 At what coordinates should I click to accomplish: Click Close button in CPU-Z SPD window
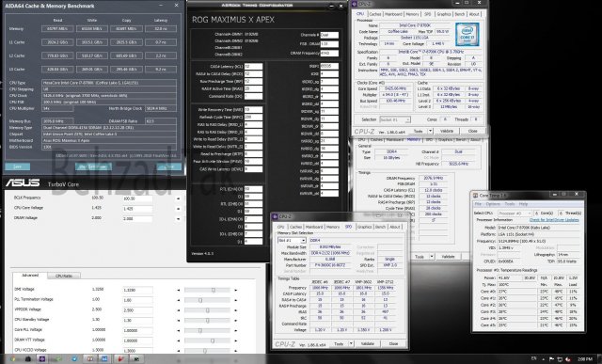[x=393, y=343]
